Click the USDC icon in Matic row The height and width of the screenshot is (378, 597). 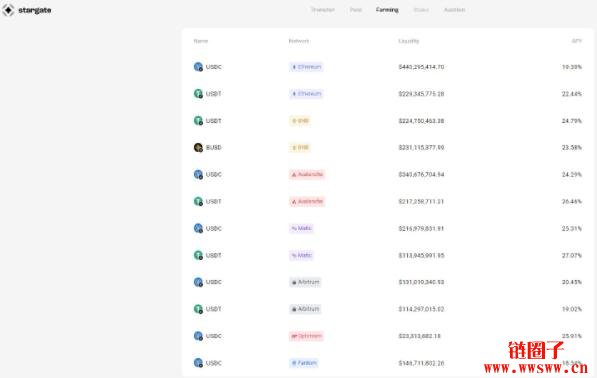tap(198, 228)
